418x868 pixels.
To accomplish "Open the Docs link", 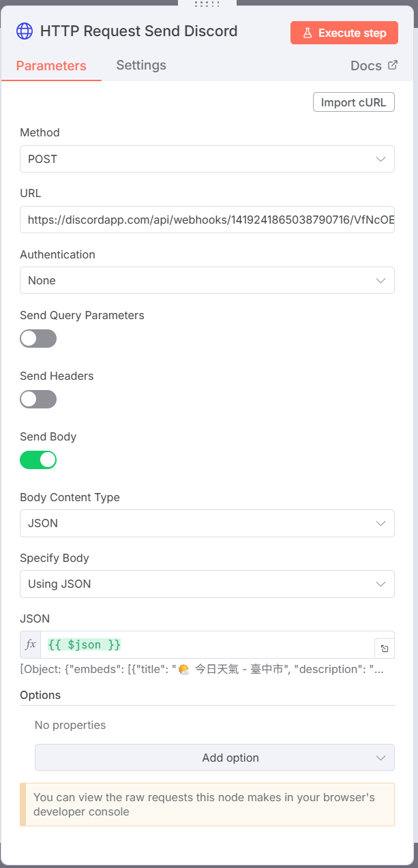I will 366,65.
